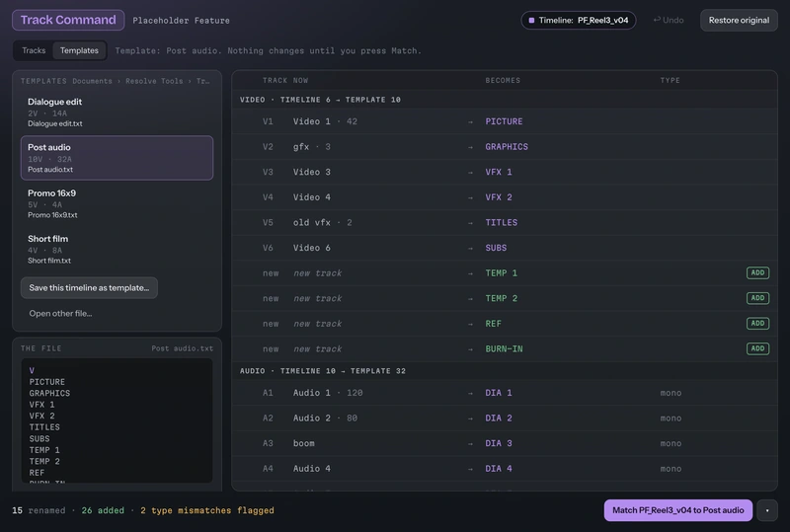The height and width of the screenshot is (532, 790).
Task: Click the BECOMES column header
Action: pos(503,80)
